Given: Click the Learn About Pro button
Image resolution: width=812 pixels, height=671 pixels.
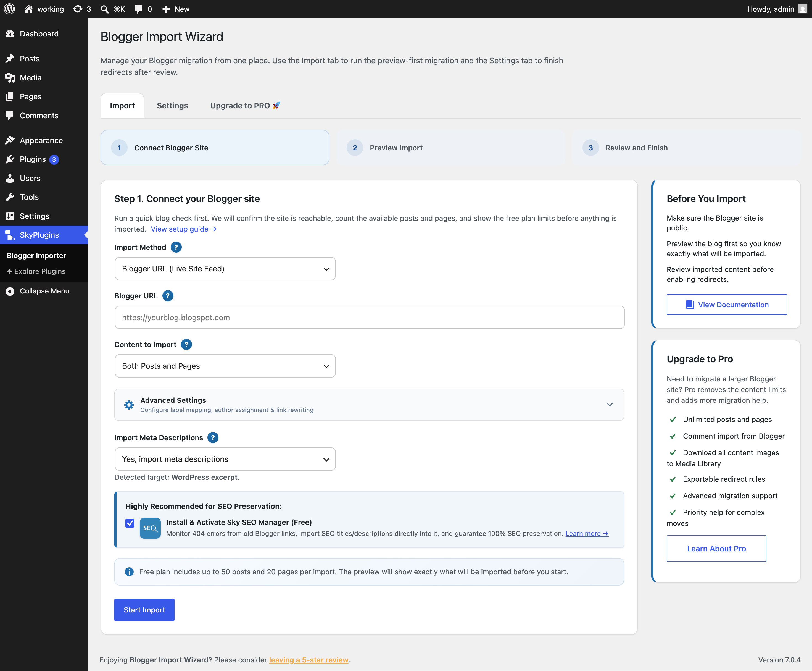Looking at the screenshot, I should [716, 549].
